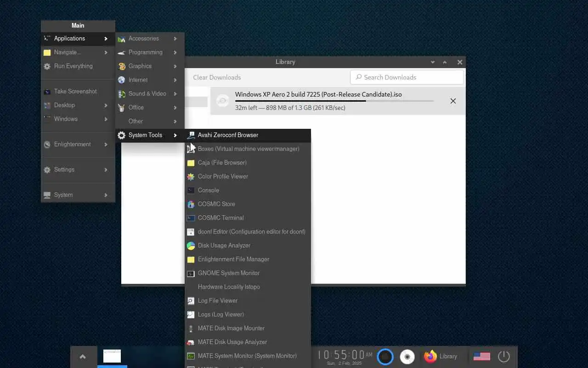
Task: Click the Logs (Log Viewer) icon
Action: [191, 315]
